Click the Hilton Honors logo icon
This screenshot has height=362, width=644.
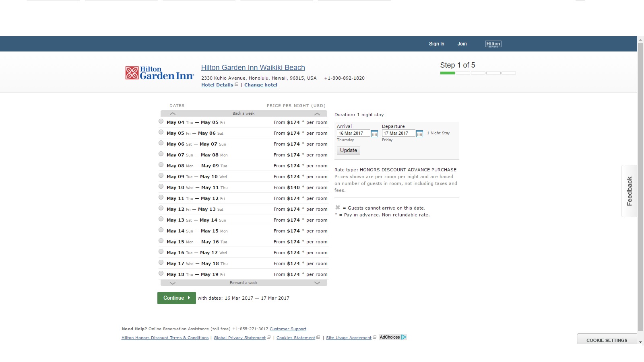click(x=493, y=44)
